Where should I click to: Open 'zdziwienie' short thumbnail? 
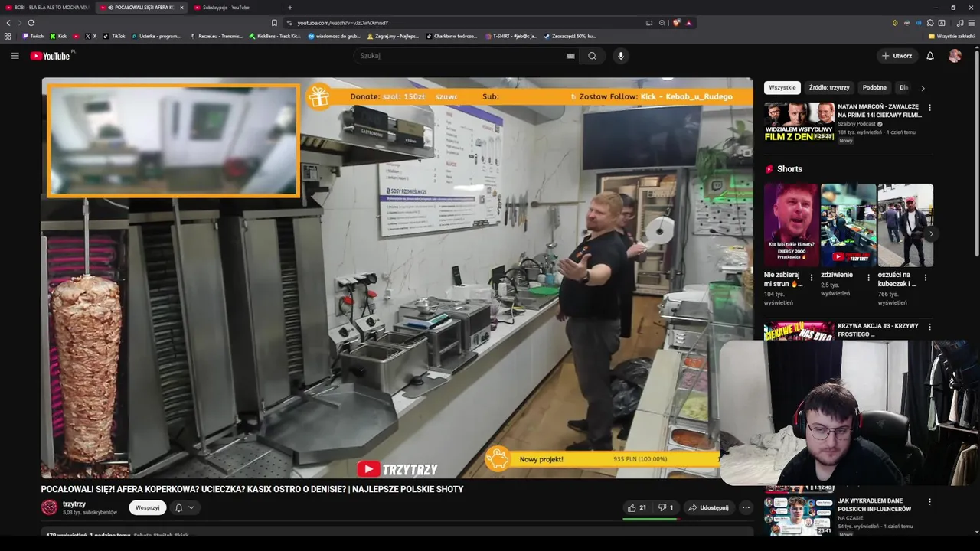pos(848,224)
